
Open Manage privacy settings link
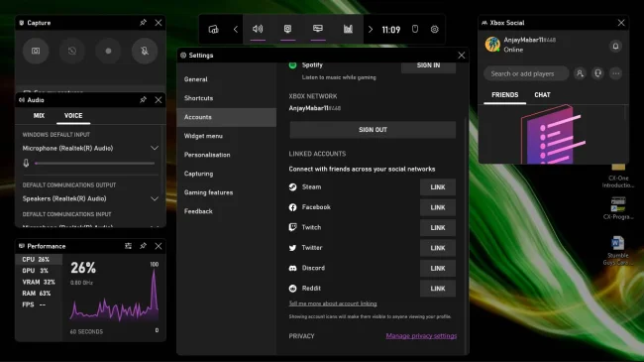click(x=421, y=336)
